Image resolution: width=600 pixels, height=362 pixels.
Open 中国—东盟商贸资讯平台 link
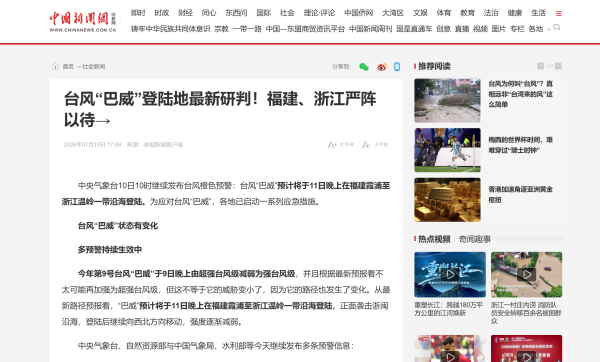pos(305,29)
